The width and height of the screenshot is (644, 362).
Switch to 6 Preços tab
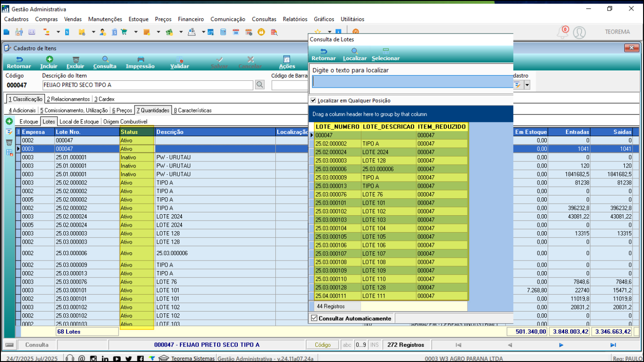tap(122, 110)
